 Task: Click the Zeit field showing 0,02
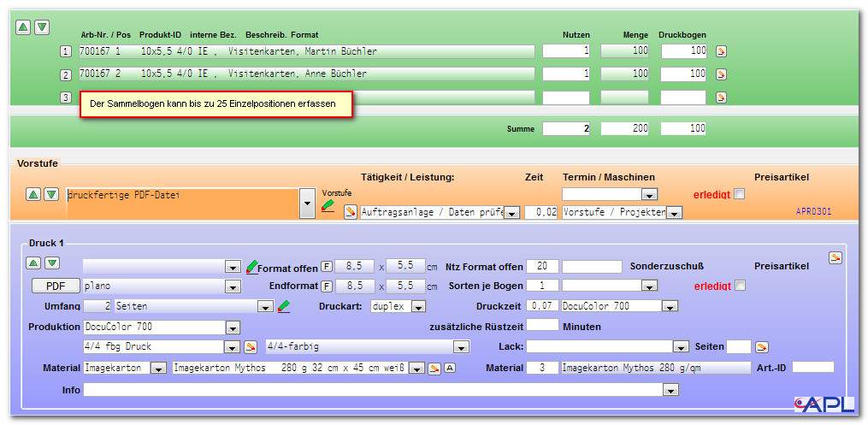tap(540, 212)
